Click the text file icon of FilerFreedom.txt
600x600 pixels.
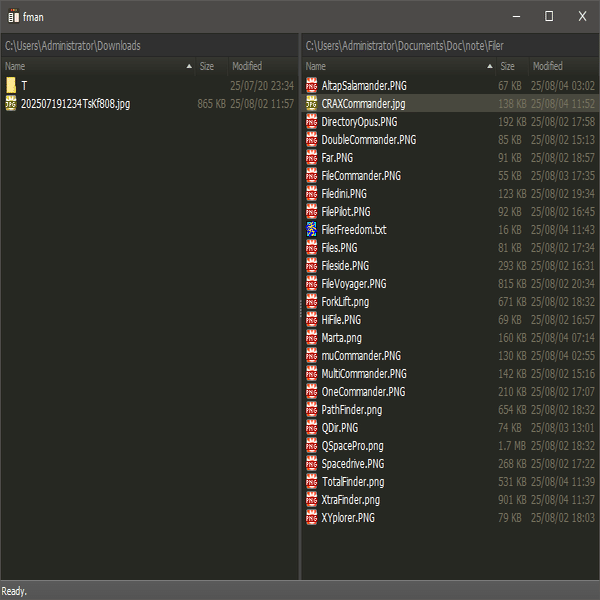311,230
